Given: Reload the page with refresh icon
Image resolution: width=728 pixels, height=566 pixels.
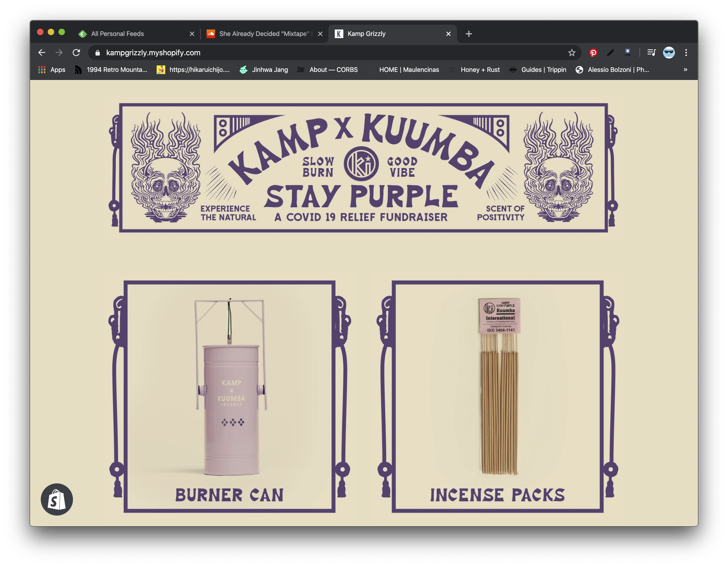Looking at the screenshot, I should [76, 53].
